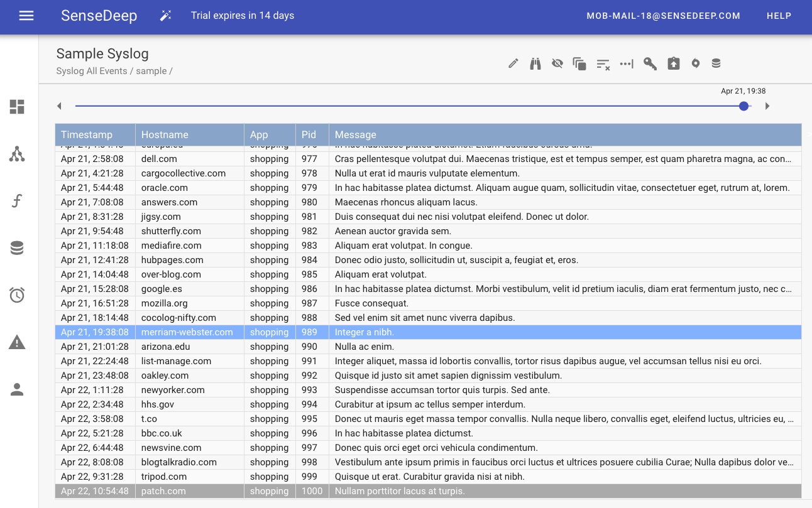Click the timeline slider handle
812x508 pixels.
click(x=744, y=106)
